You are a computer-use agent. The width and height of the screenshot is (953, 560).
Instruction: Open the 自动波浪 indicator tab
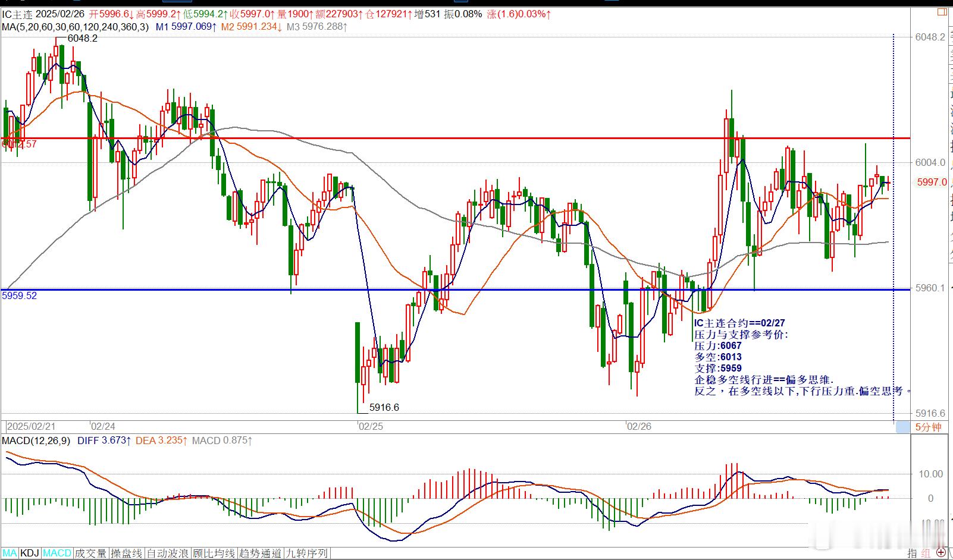point(167,553)
